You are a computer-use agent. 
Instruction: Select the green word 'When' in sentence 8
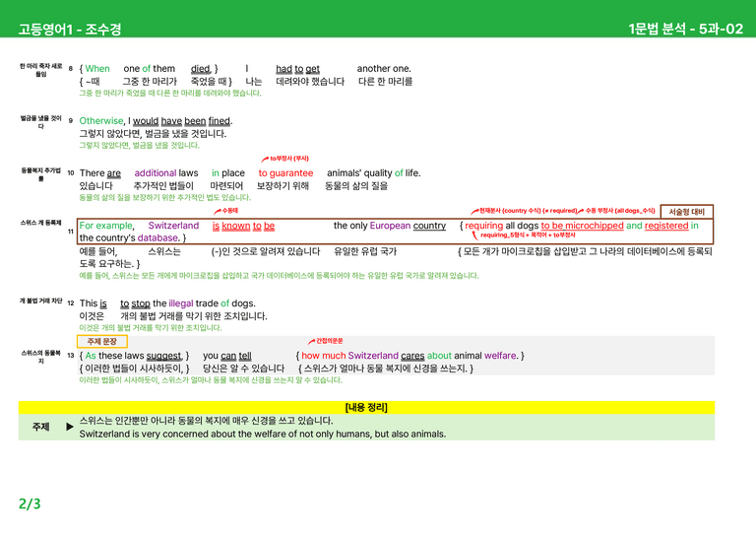click(x=97, y=69)
